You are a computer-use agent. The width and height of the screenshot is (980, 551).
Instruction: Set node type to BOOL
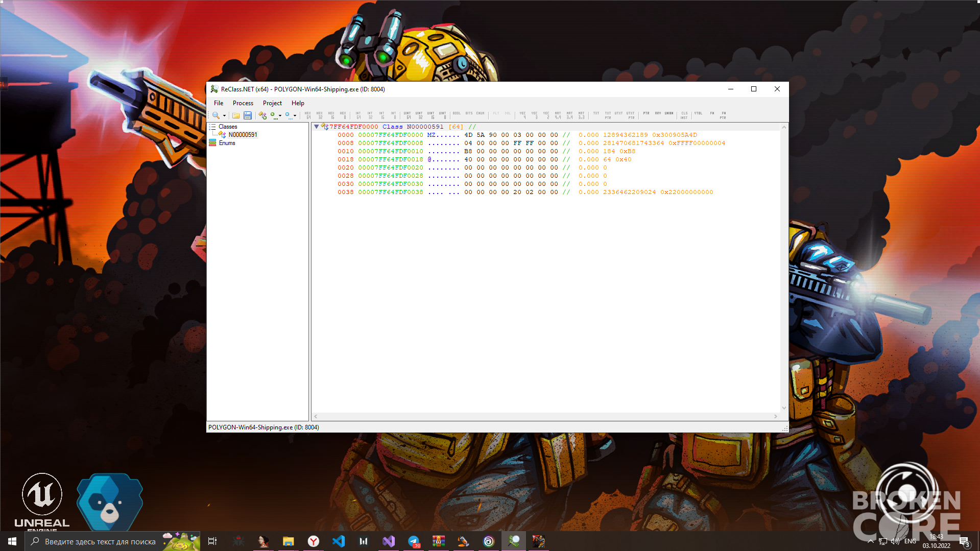coord(457,113)
